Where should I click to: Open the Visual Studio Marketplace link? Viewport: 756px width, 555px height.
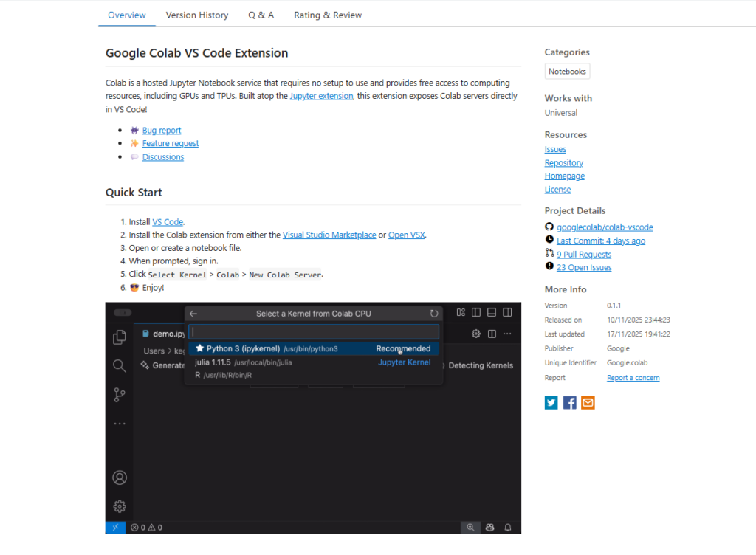click(329, 235)
